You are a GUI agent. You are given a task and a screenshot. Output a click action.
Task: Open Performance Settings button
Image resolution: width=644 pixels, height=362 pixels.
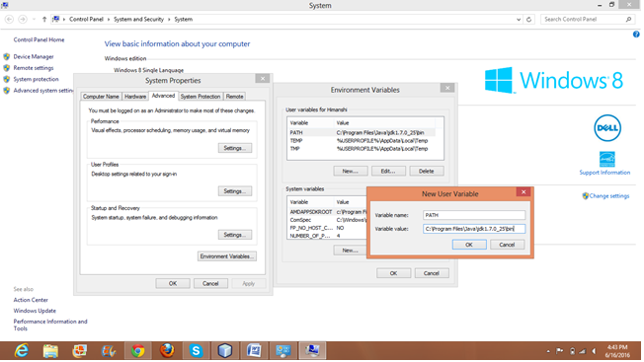click(x=235, y=148)
